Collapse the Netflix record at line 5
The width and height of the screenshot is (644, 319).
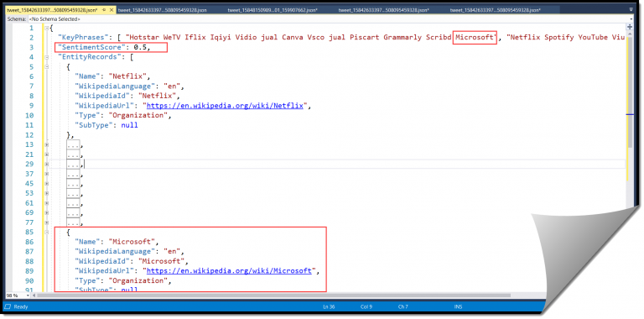[x=46, y=66]
